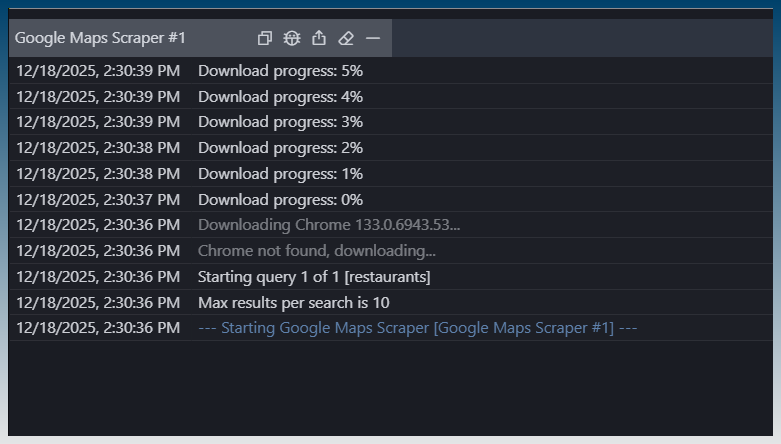Clear the log with eraser icon
The height and width of the screenshot is (444, 781).
tap(346, 38)
